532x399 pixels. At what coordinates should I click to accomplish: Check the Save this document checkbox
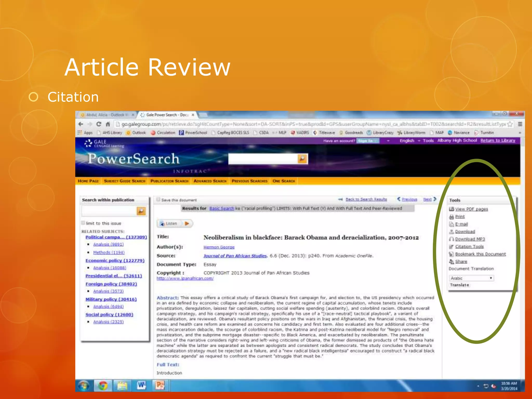tap(158, 200)
